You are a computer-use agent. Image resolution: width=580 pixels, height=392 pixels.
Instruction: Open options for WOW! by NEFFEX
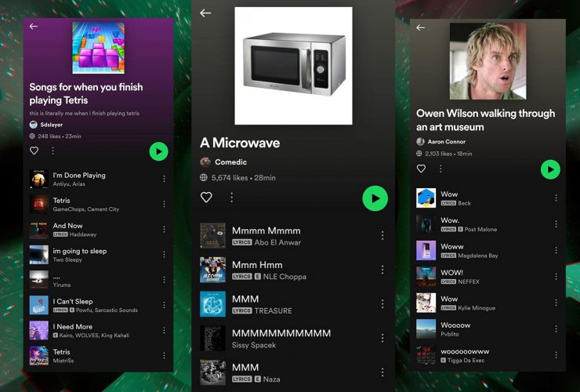pos(556,277)
